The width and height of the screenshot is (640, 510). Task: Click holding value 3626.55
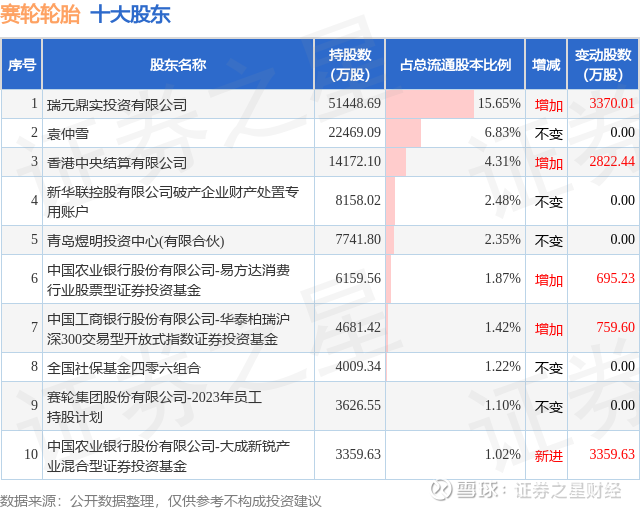pyautogui.click(x=358, y=405)
